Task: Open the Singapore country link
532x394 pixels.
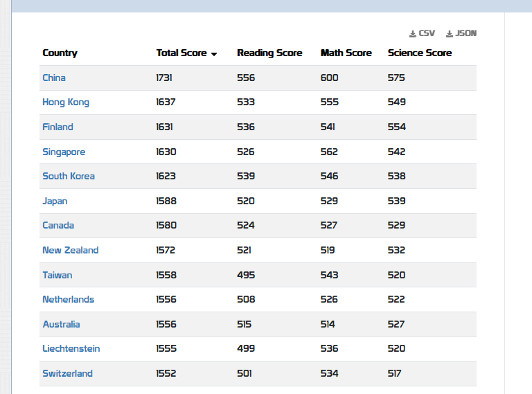Action: click(64, 152)
